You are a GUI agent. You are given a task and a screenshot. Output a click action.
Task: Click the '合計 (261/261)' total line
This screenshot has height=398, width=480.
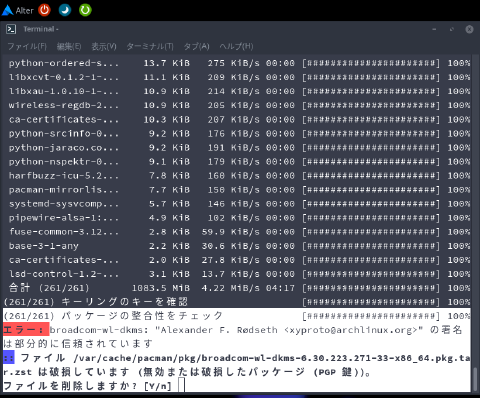point(239,288)
